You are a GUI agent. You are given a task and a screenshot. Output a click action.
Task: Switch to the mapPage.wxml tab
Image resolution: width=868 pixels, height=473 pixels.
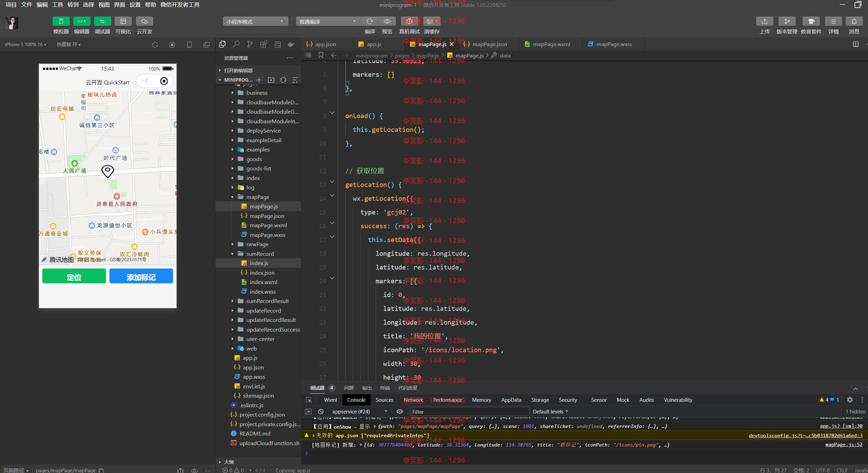click(551, 44)
